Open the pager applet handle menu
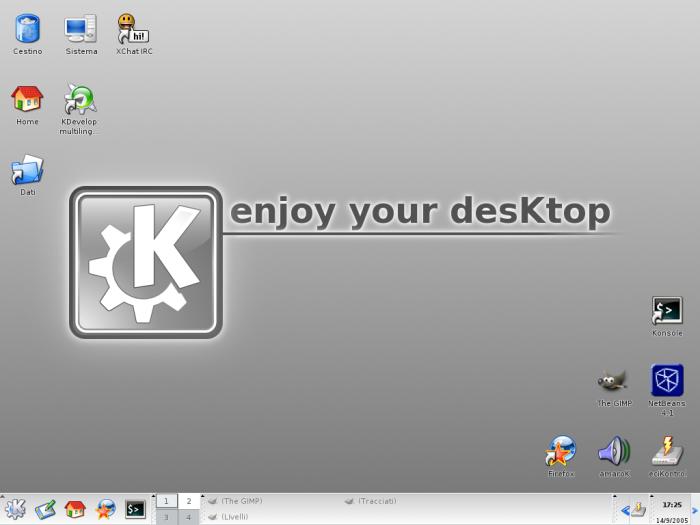This screenshot has height=525, width=700. 153,496
